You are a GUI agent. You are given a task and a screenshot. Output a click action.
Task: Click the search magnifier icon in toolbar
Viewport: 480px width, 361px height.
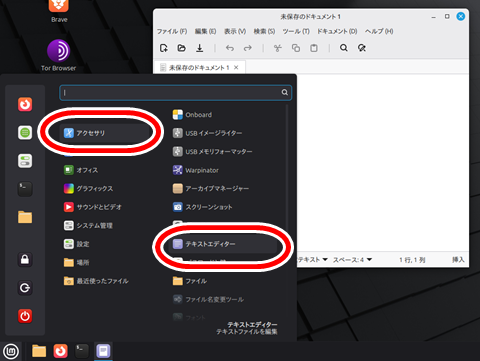[x=344, y=48]
